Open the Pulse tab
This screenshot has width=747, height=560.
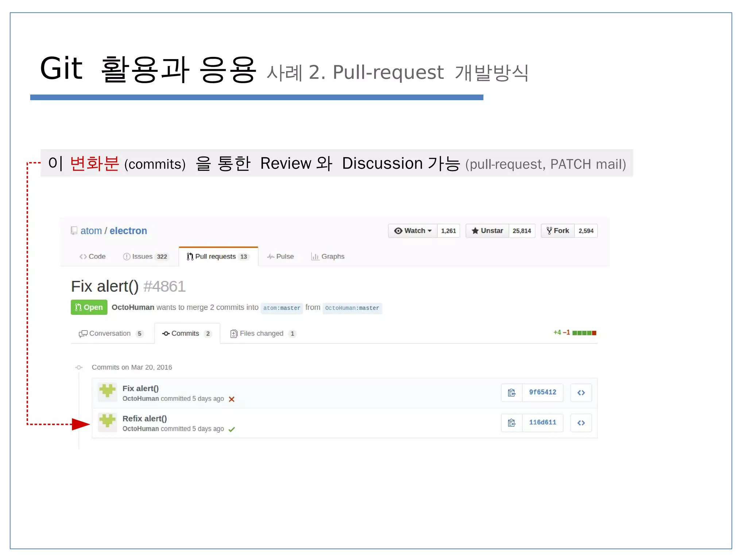point(280,256)
